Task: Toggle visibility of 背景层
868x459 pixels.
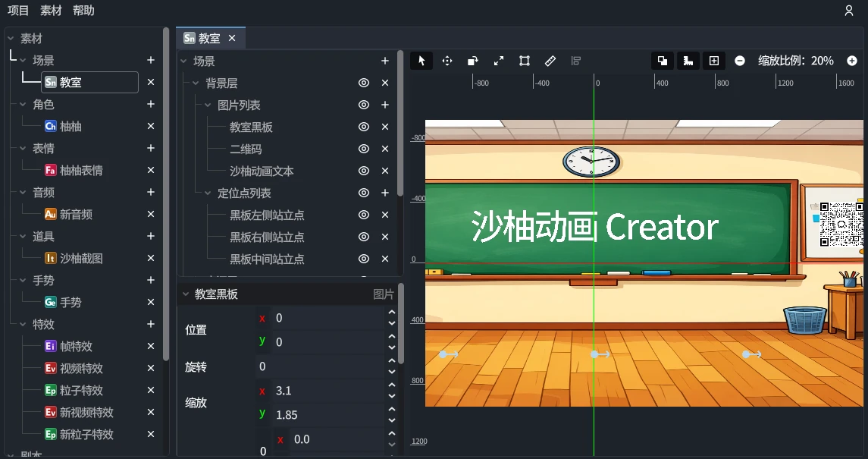Action: pyautogui.click(x=364, y=83)
